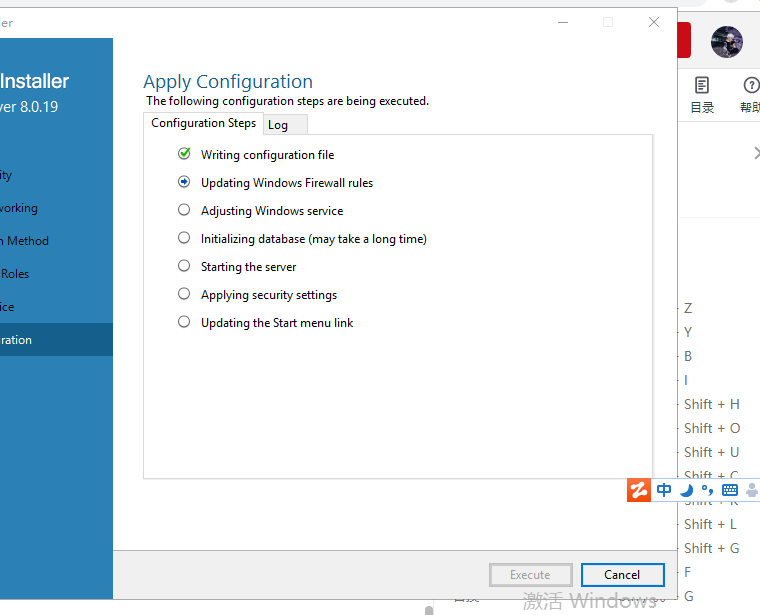
Task: Click the disabled Execute button
Action: click(530, 575)
